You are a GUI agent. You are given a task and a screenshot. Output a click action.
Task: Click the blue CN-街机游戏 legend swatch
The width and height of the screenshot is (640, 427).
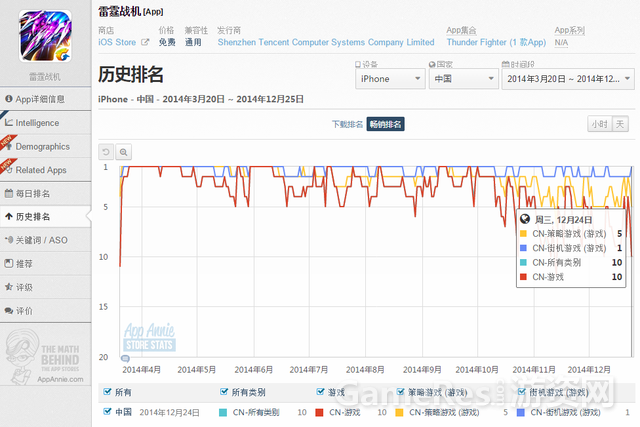pyautogui.click(x=520, y=413)
